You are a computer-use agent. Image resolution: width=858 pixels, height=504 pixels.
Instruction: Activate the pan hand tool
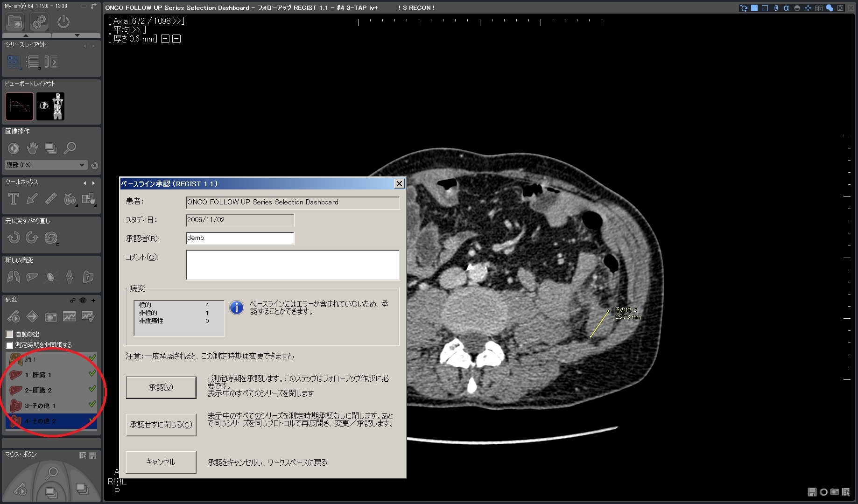click(x=32, y=148)
